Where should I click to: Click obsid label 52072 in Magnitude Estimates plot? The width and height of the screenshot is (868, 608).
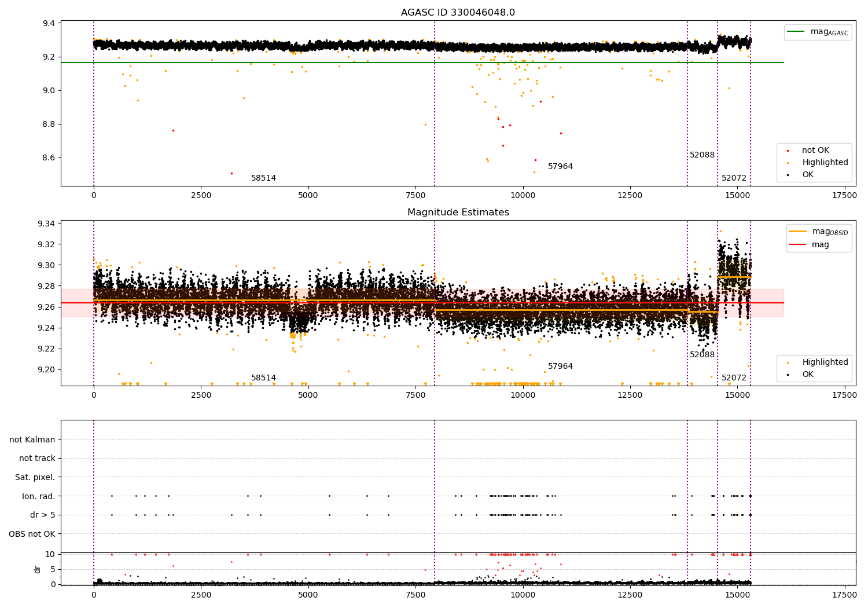pos(734,378)
